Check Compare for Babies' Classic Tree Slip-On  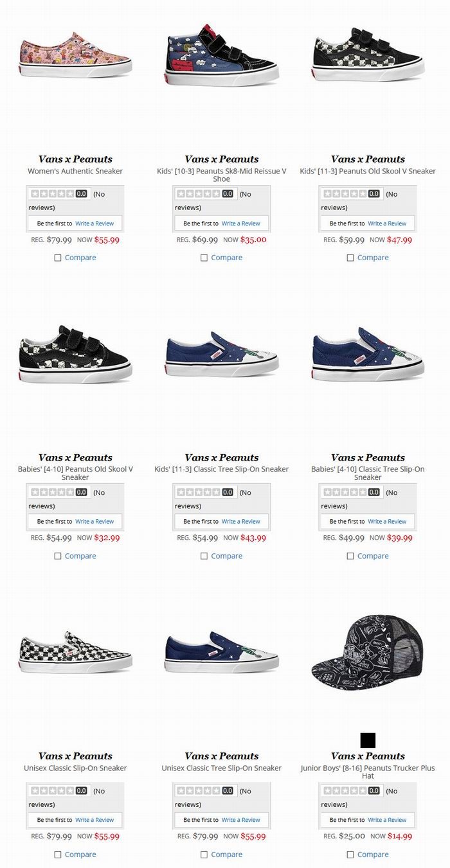pos(350,556)
